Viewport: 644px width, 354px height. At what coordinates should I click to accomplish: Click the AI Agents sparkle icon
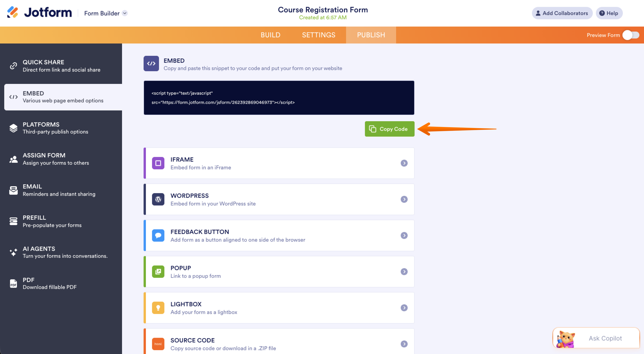click(x=13, y=252)
